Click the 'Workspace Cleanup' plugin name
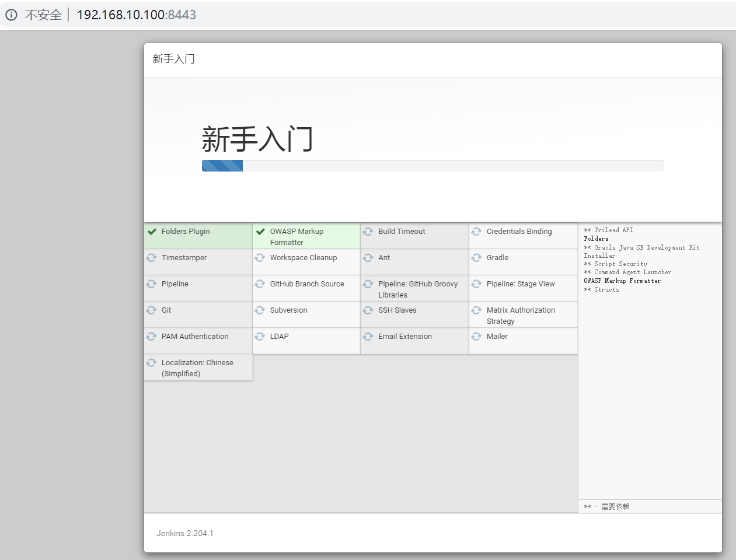 [x=304, y=258]
